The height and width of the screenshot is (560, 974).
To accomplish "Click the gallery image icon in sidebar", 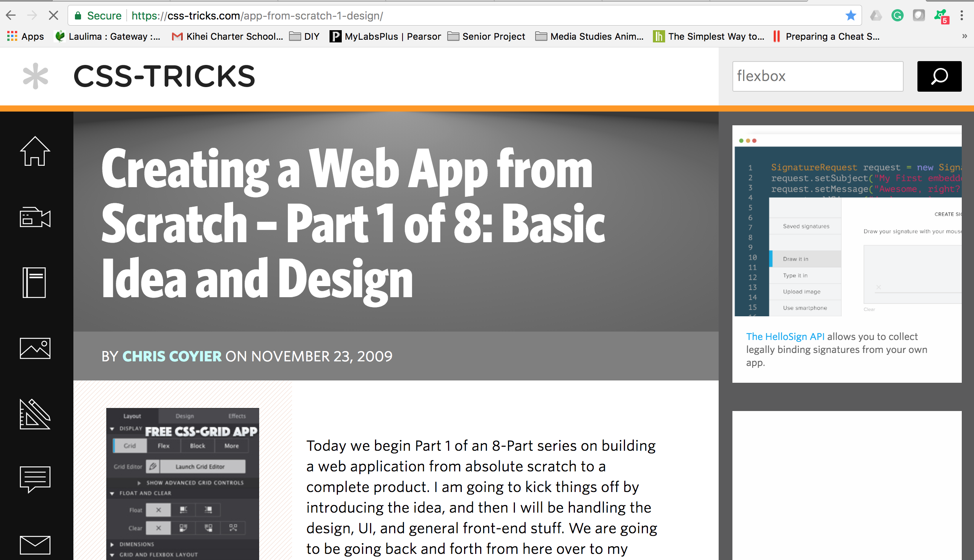I will click(35, 348).
